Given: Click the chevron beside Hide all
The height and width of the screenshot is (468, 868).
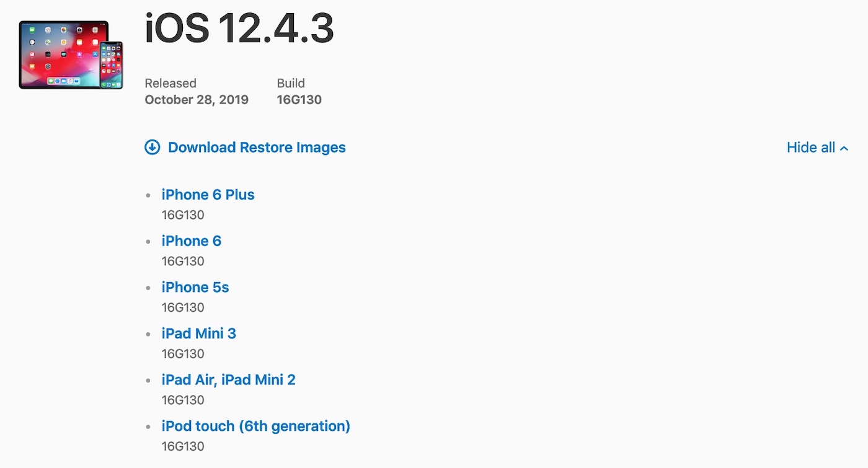Looking at the screenshot, I should click(844, 148).
